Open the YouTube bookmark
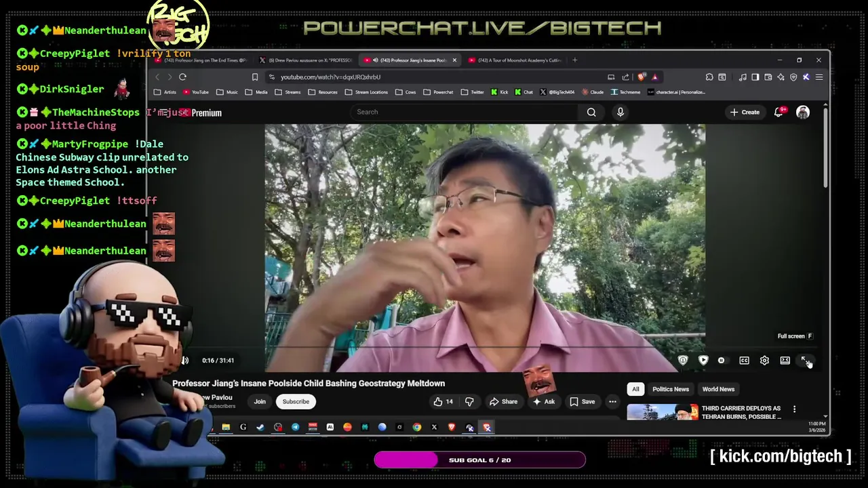The height and width of the screenshot is (488, 868). 195,92
